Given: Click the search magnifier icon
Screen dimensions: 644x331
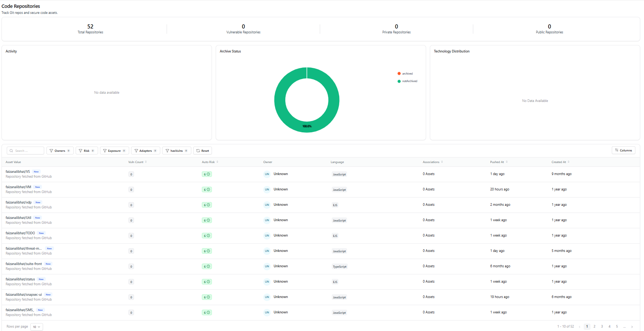Looking at the screenshot, I should pyautogui.click(x=11, y=151).
